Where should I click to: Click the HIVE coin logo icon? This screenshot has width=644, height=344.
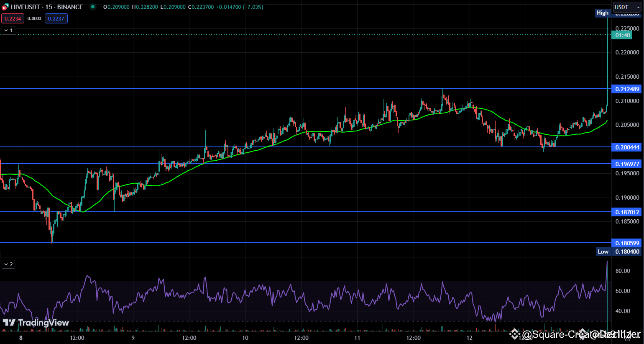(6, 7)
